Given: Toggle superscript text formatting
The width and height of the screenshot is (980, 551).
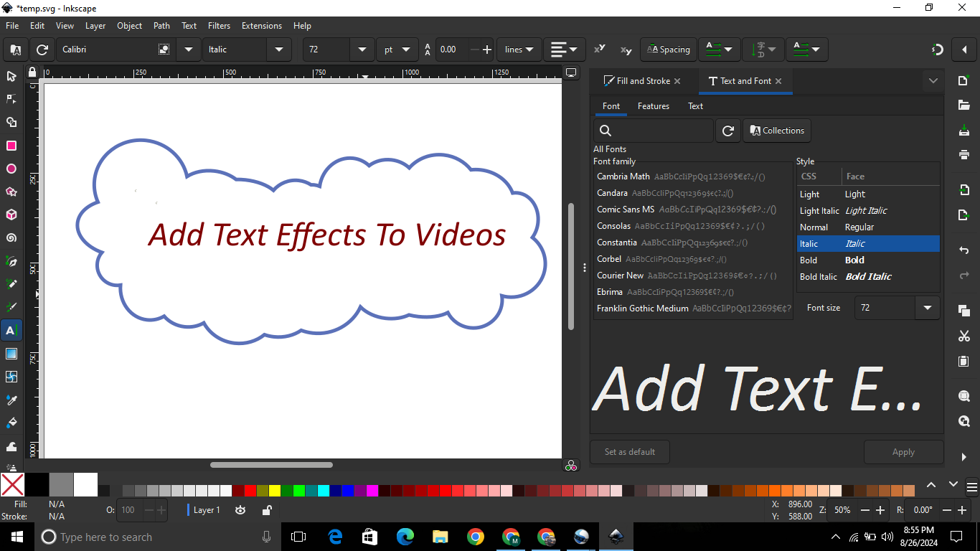Looking at the screenshot, I should [600, 50].
